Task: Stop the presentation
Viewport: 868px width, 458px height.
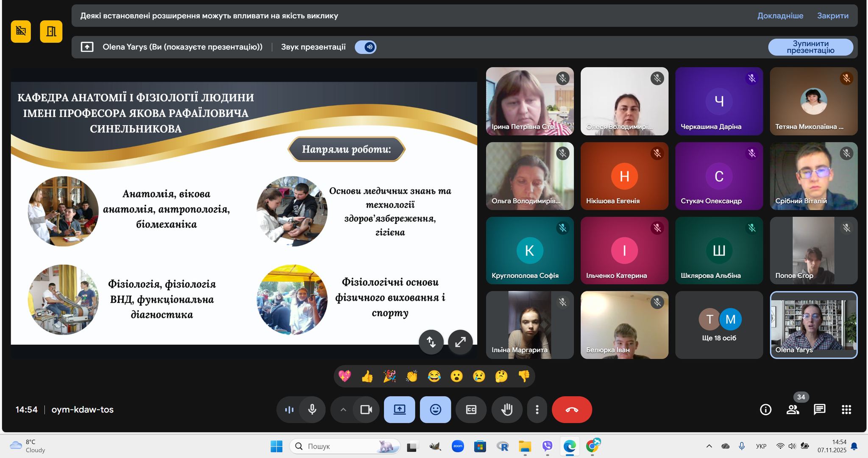Action: (x=810, y=47)
